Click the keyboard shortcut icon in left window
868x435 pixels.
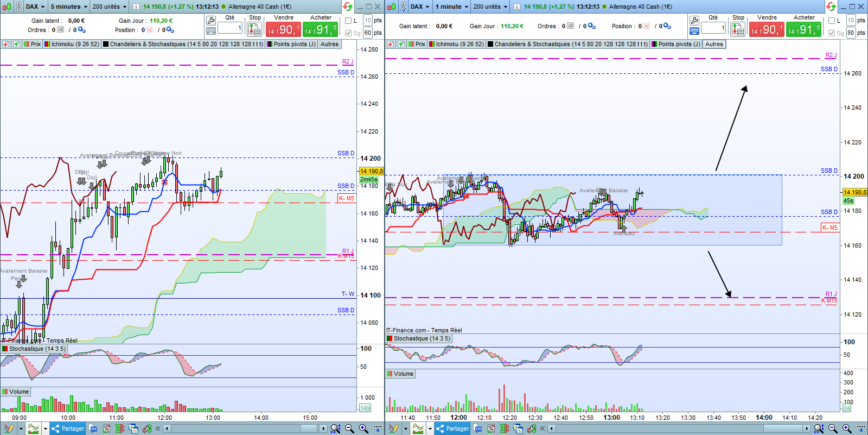[211, 31]
